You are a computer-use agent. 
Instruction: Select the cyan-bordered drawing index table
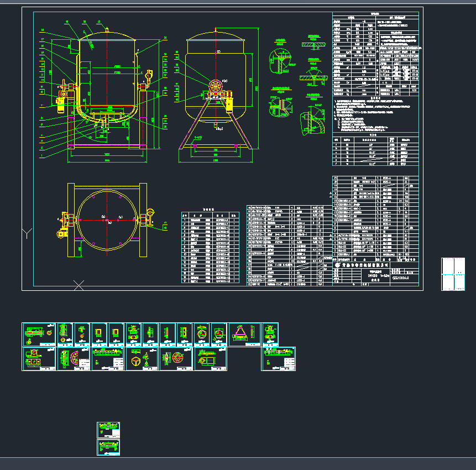[211, 247]
